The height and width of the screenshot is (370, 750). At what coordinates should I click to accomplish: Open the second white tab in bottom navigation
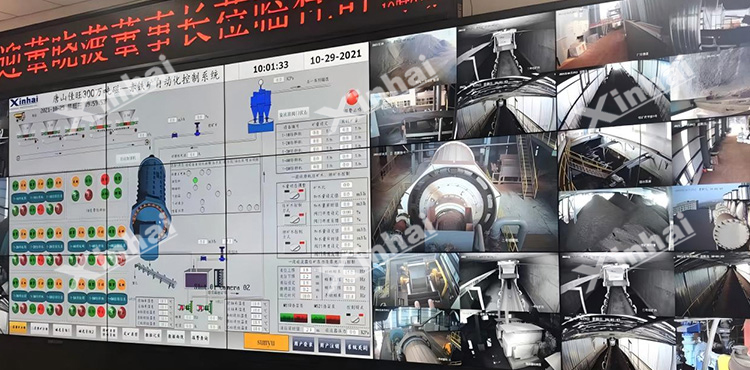[x=62, y=330]
